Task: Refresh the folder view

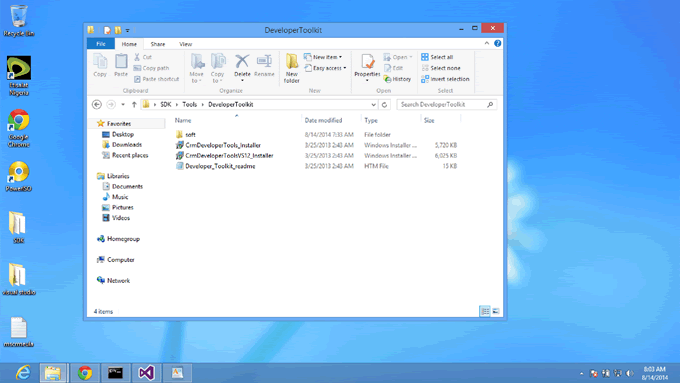Action: (x=384, y=105)
